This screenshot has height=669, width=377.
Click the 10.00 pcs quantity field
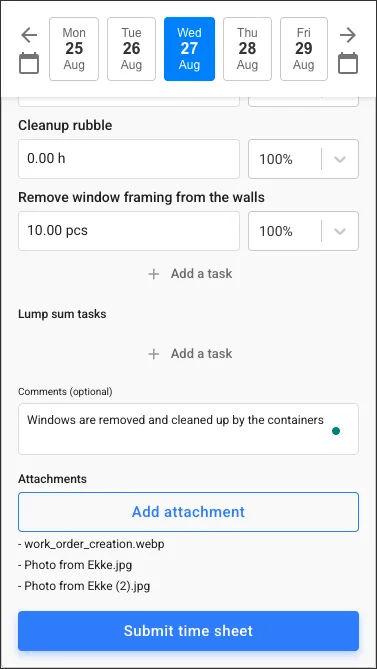[x=129, y=231]
